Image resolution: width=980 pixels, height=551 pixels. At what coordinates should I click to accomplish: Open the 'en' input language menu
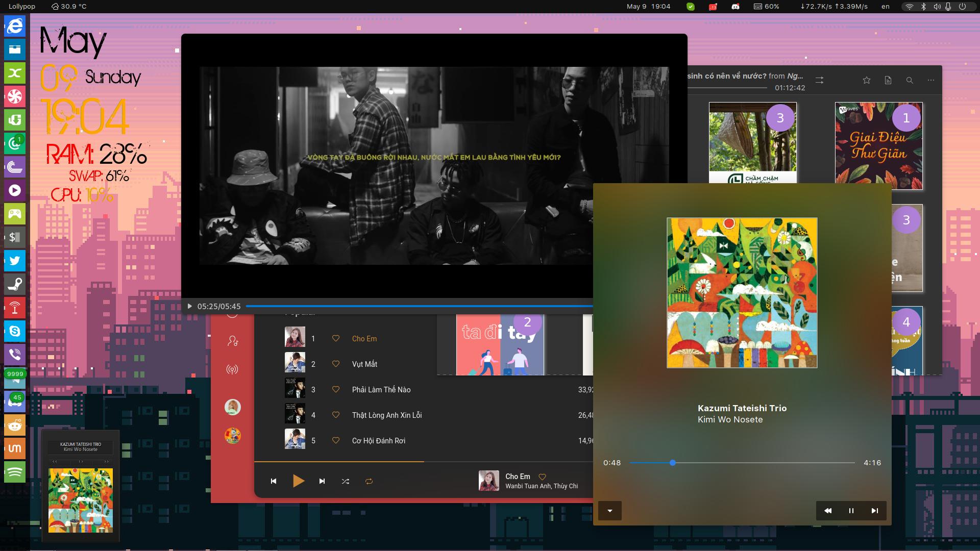[x=886, y=7]
